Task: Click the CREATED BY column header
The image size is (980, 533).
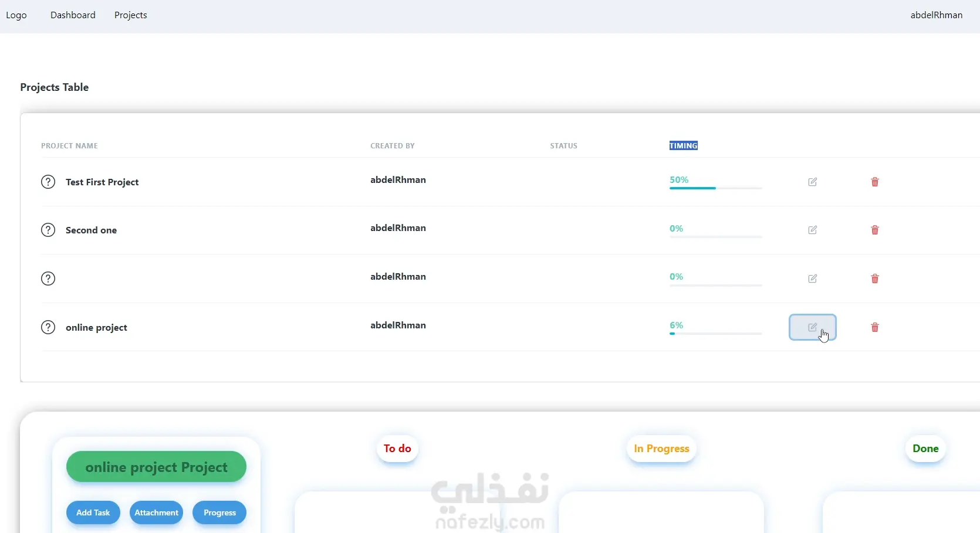Action: pyautogui.click(x=393, y=146)
